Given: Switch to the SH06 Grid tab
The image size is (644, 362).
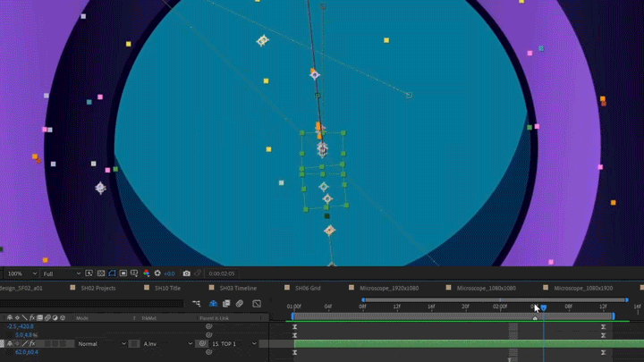Looking at the screenshot, I should (x=308, y=288).
